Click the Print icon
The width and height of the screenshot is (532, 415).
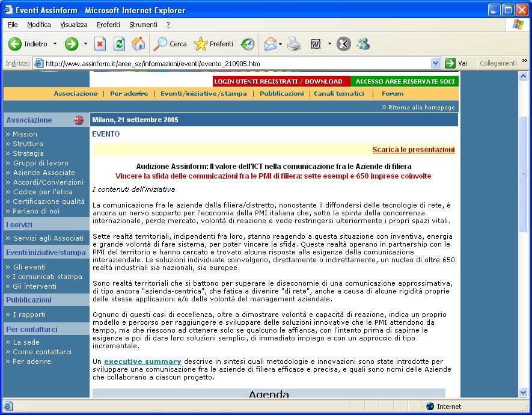coord(294,44)
